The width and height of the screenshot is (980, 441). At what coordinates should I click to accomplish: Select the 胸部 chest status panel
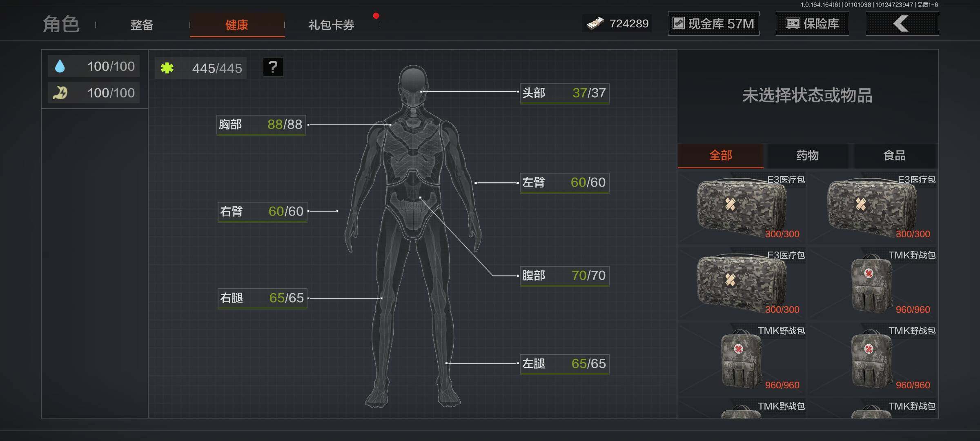[x=261, y=125]
